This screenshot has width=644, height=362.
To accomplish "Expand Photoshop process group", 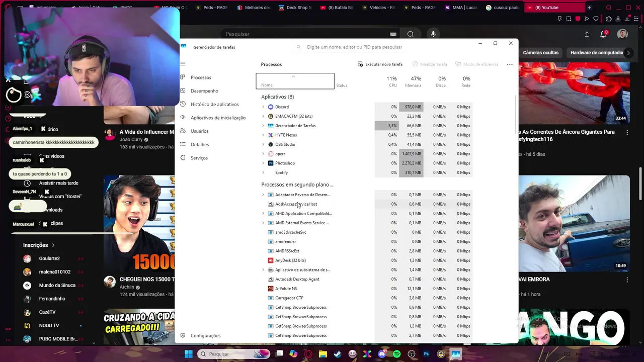I will pos(263,163).
